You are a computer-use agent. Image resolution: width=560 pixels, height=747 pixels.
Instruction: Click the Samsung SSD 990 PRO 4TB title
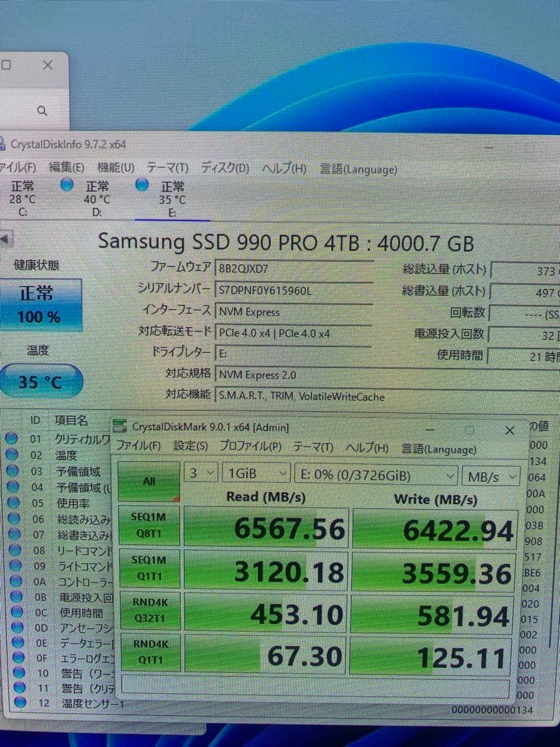[x=286, y=243]
